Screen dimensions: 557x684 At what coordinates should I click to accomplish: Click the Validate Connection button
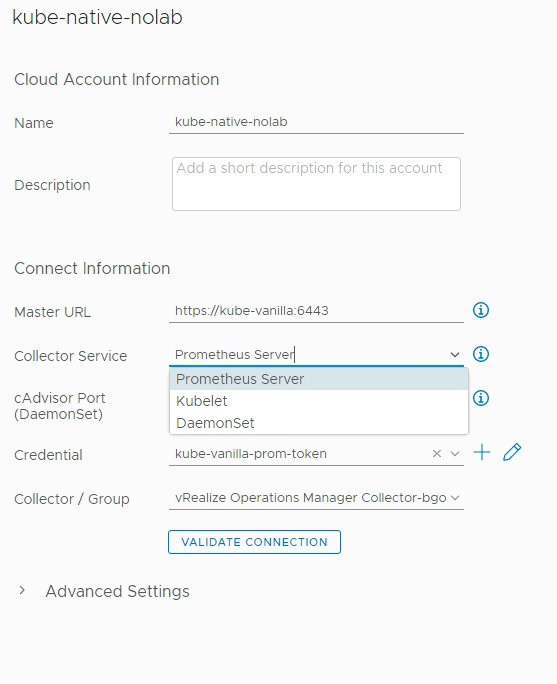[254, 542]
